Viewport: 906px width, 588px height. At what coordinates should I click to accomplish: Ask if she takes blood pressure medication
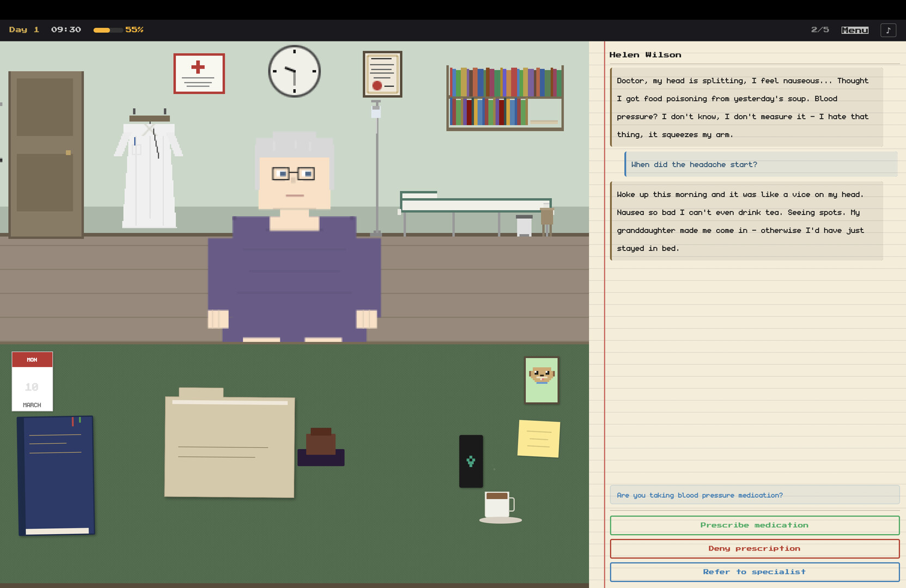click(755, 495)
